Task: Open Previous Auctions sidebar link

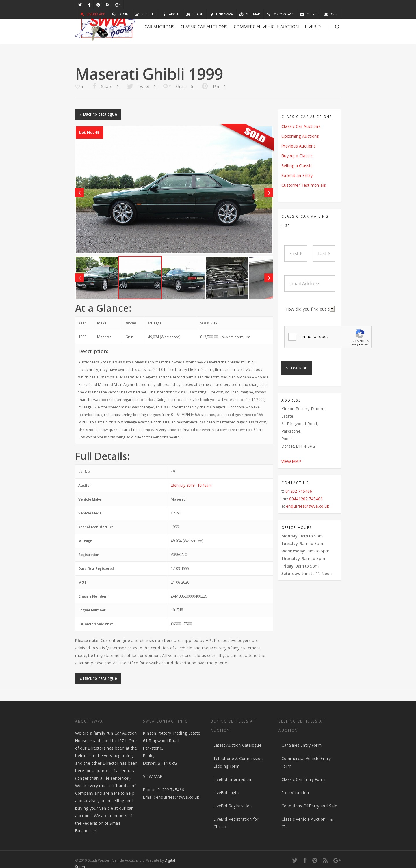Action: coord(298,146)
